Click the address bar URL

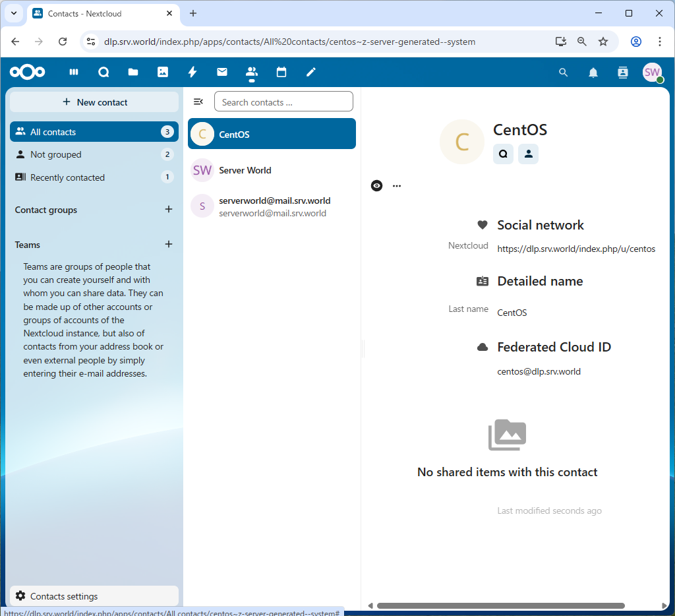coord(290,42)
